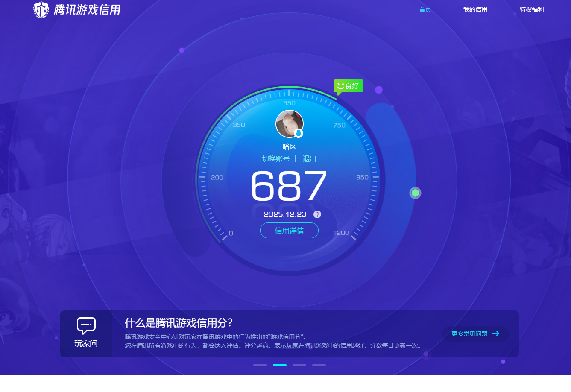
Task: Open the score explanation question mark icon
Action: point(317,214)
